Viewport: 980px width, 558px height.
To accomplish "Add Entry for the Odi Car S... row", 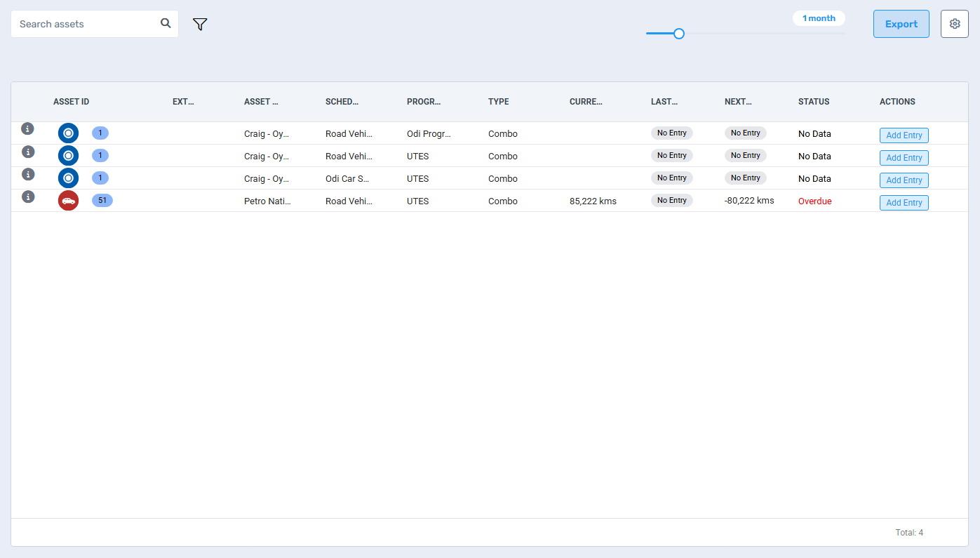I will coord(904,180).
